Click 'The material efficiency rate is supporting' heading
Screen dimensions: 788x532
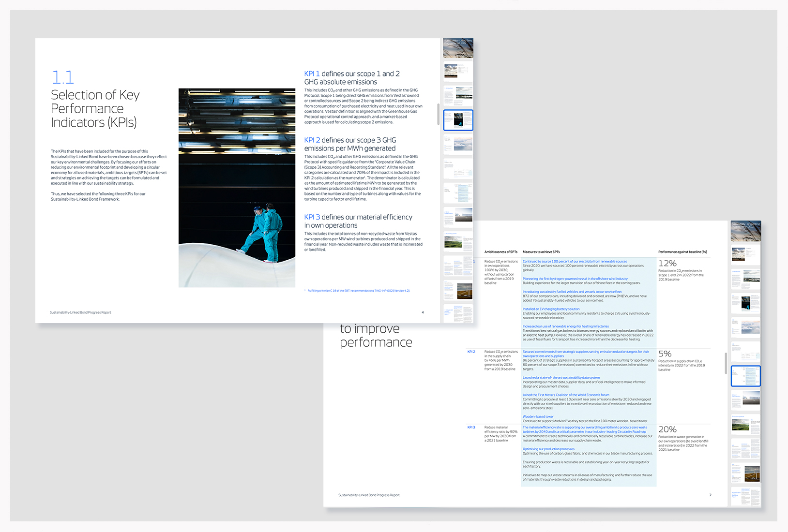tap(585, 429)
